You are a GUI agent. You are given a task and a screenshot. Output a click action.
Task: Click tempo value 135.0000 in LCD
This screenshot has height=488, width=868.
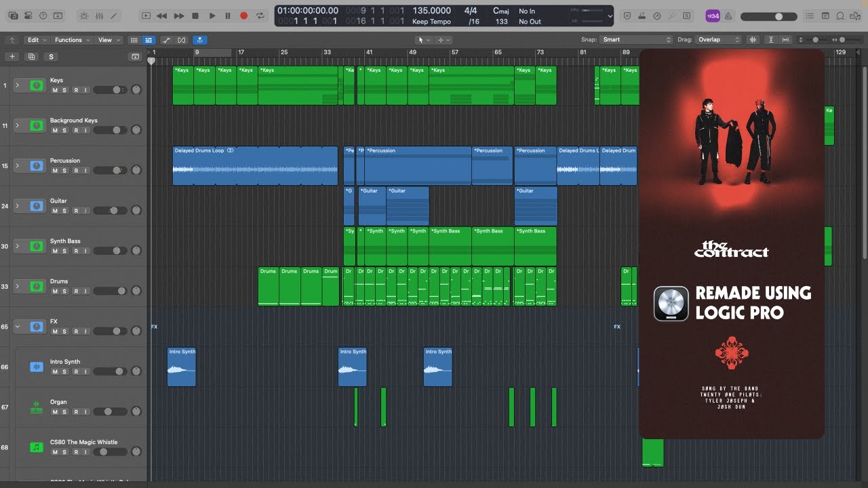(431, 11)
